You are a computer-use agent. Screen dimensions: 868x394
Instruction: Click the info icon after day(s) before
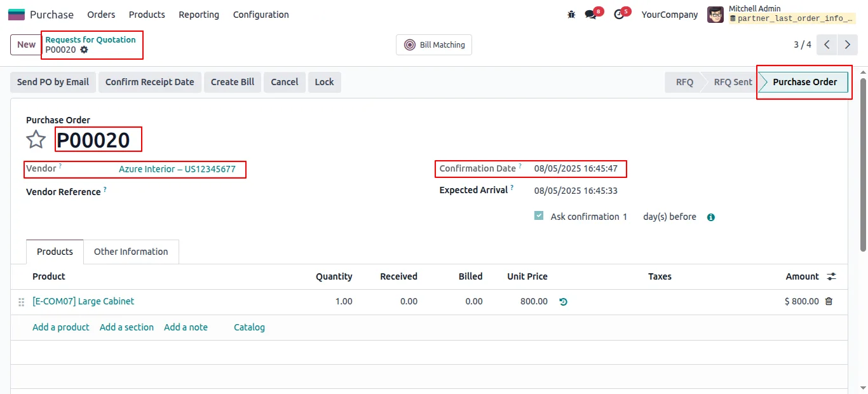click(x=711, y=217)
